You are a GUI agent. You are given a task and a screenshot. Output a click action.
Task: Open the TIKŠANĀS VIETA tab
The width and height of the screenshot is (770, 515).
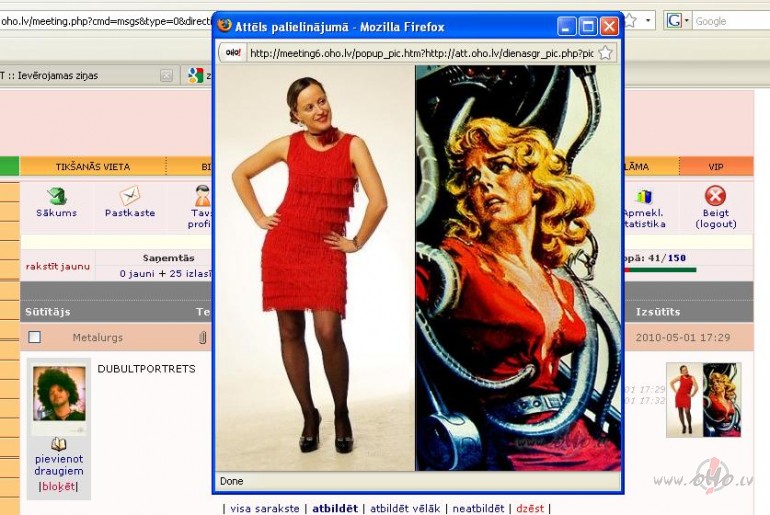92,166
